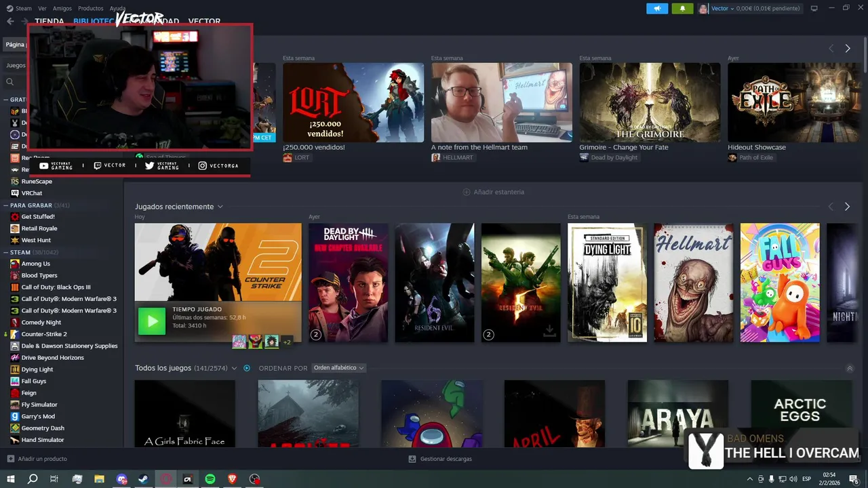
Task: Open the Ver menu
Action: (42, 8)
